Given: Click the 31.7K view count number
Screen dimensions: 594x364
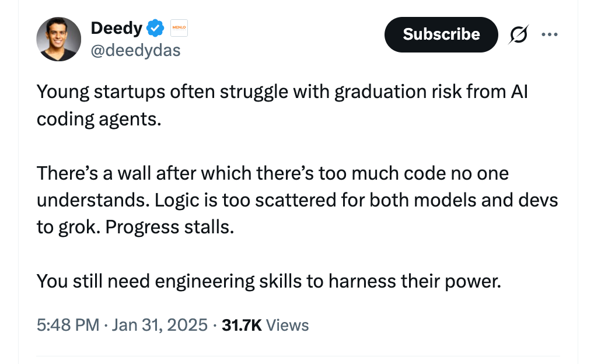Looking at the screenshot, I should point(242,325).
